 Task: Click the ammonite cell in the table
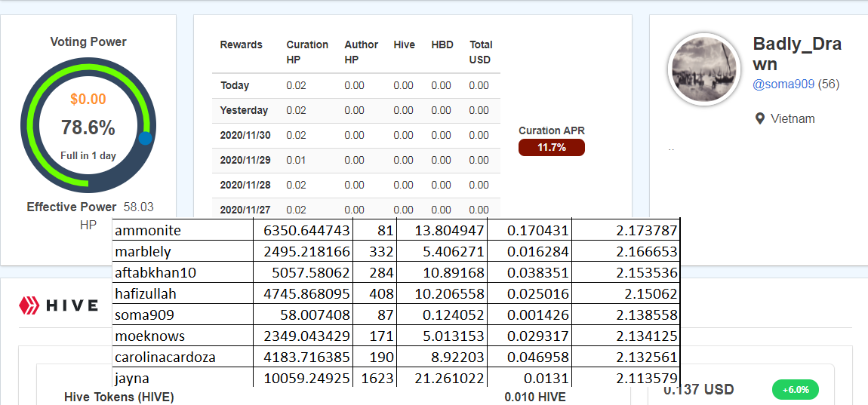183,230
